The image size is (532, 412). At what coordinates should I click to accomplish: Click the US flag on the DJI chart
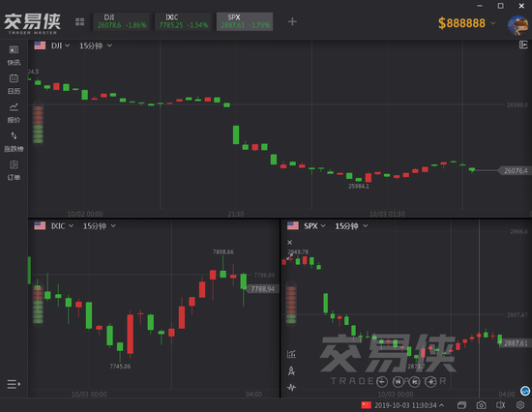[40, 45]
